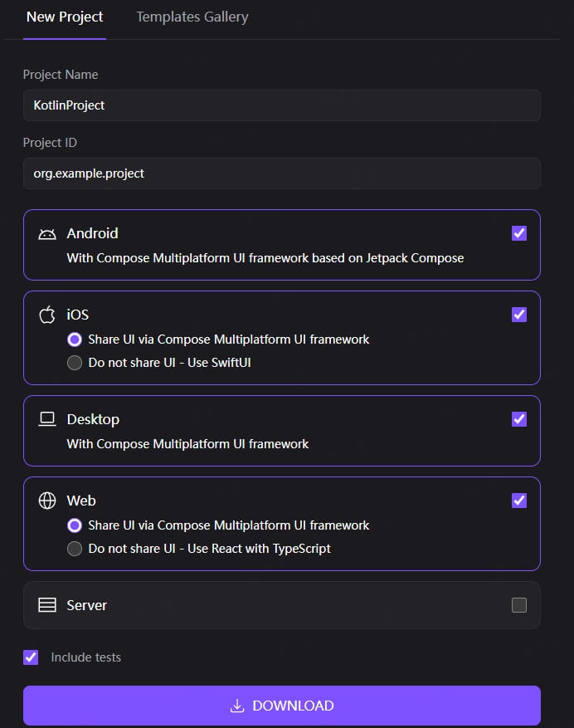Open the New Project tab
The image size is (574, 728).
(65, 17)
